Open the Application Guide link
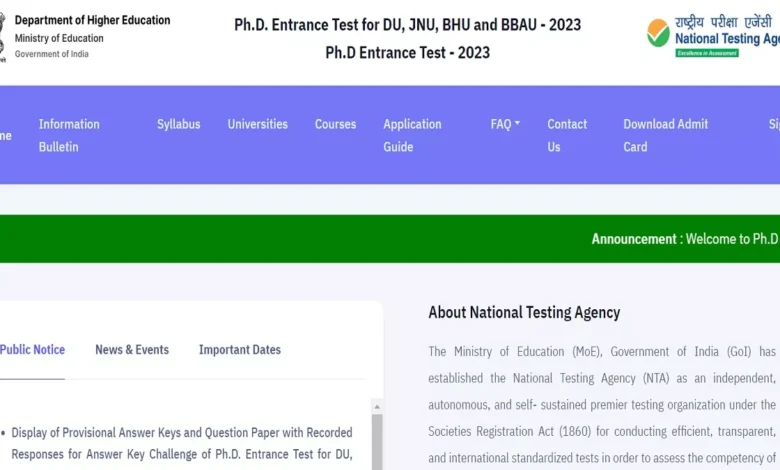This screenshot has width=780, height=470. click(412, 135)
